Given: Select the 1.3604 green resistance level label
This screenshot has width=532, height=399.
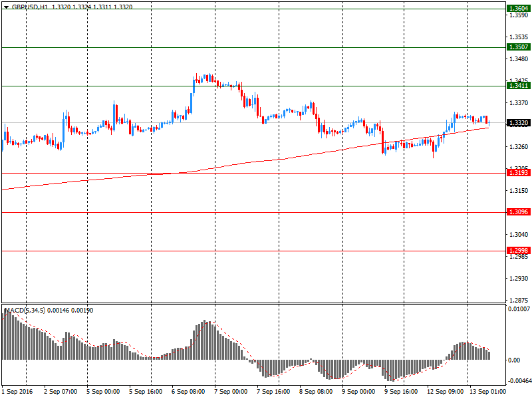Looking at the screenshot, I should [519, 8].
